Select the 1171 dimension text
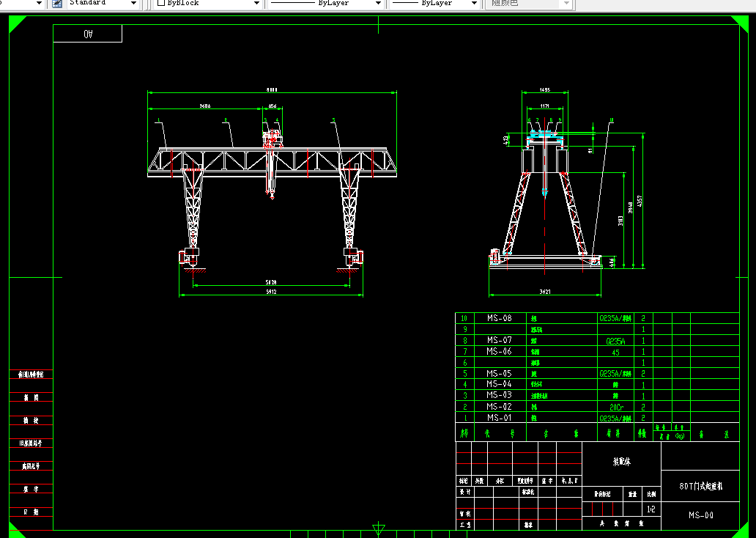The image size is (756, 538). [x=545, y=106]
